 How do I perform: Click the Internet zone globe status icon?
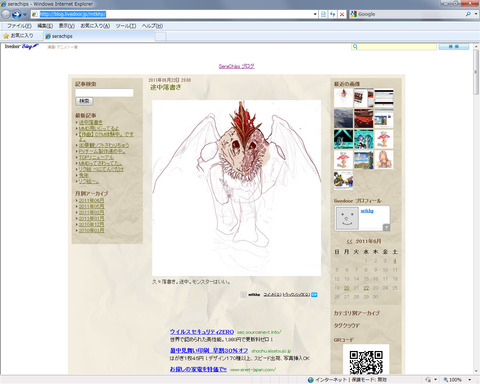click(x=311, y=380)
